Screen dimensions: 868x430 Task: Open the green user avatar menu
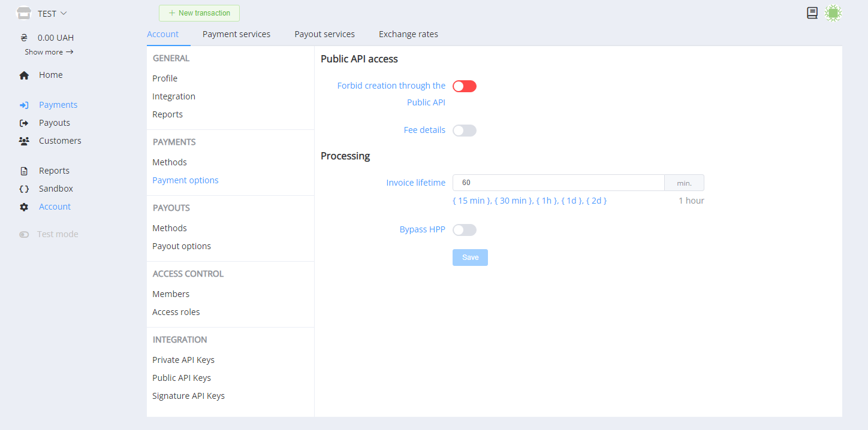coord(833,13)
